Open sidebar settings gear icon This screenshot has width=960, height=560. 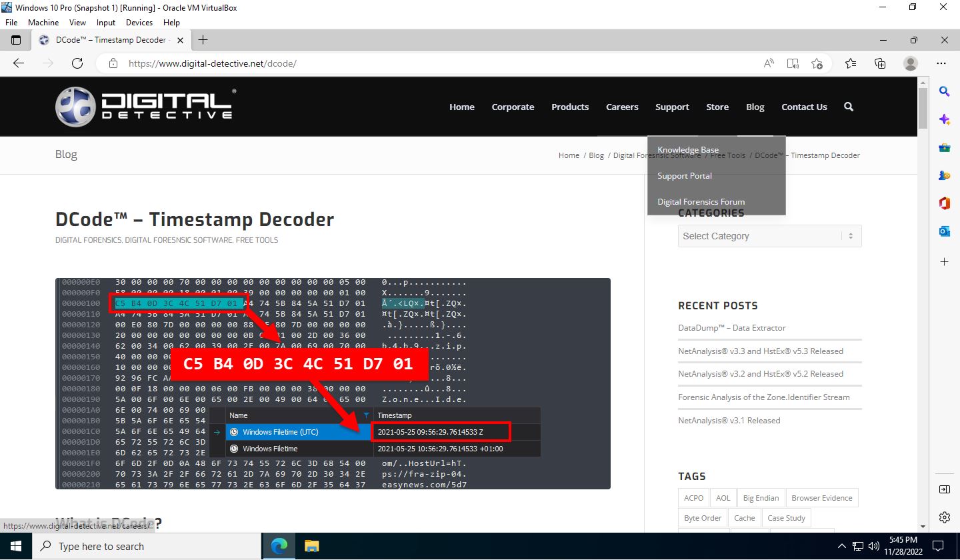(x=944, y=517)
